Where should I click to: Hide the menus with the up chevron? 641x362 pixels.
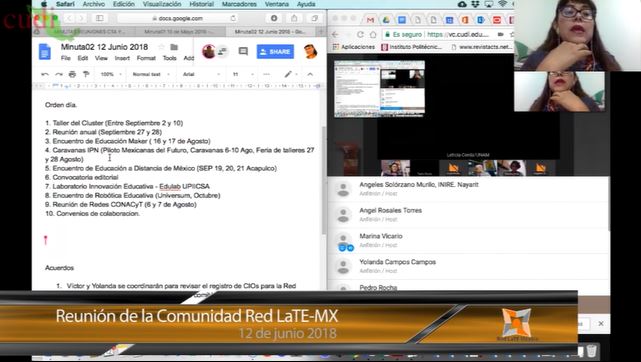(310, 74)
